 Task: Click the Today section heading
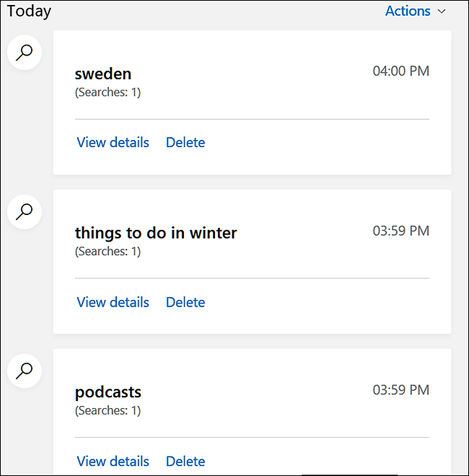pos(29,12)
